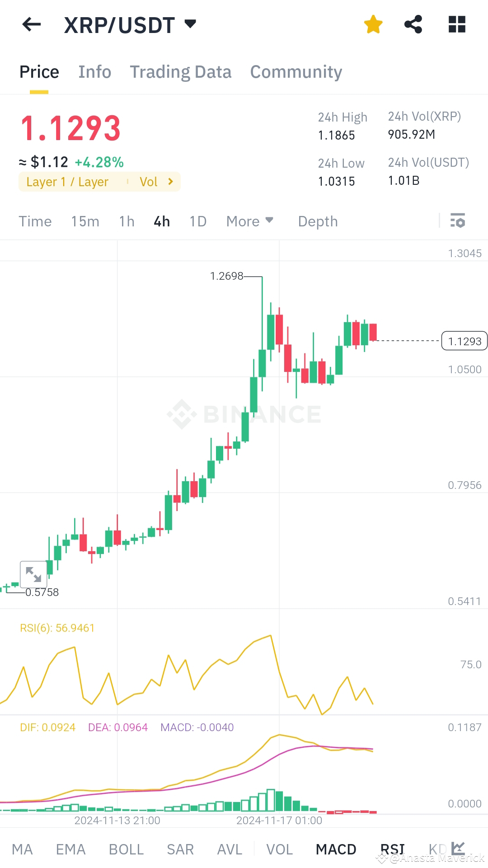
Task: Expand the More timeframe dropdown
Action: pyautogui.click(x=250, y=221)
